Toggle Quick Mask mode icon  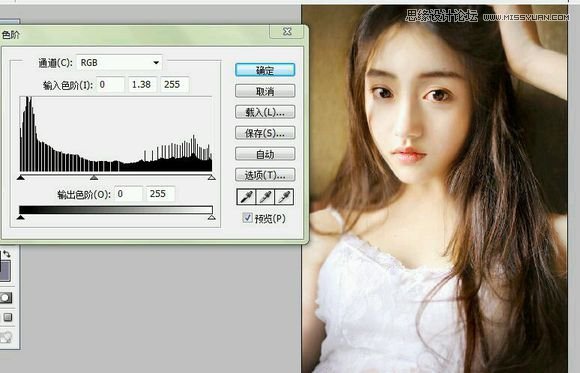pyautogui.click(x=6, y=298)
